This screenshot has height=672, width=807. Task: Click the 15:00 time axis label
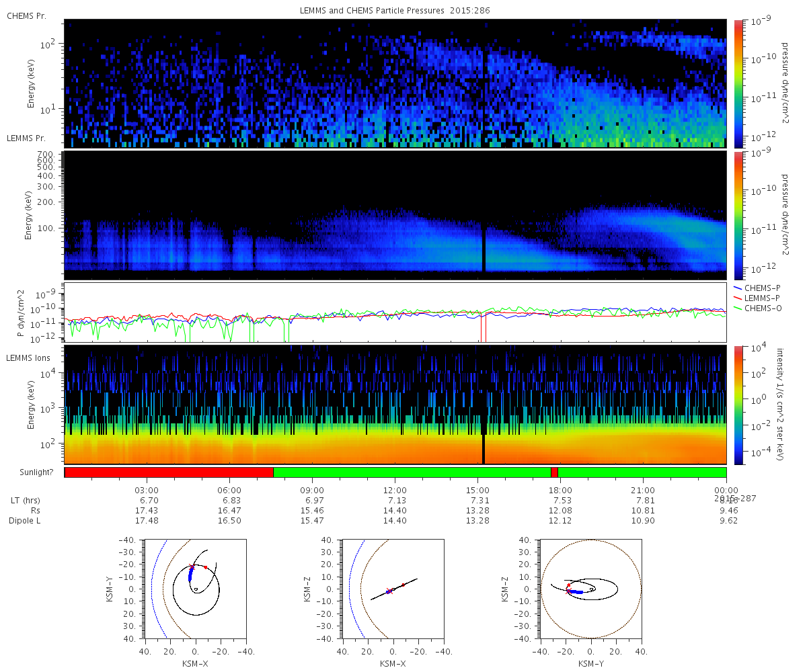(x=477, y=491)
